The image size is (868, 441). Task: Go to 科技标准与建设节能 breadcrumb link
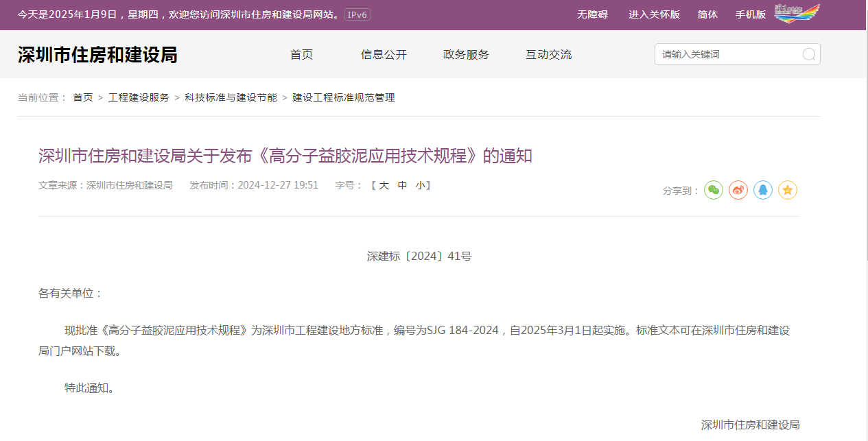[231, 97]
